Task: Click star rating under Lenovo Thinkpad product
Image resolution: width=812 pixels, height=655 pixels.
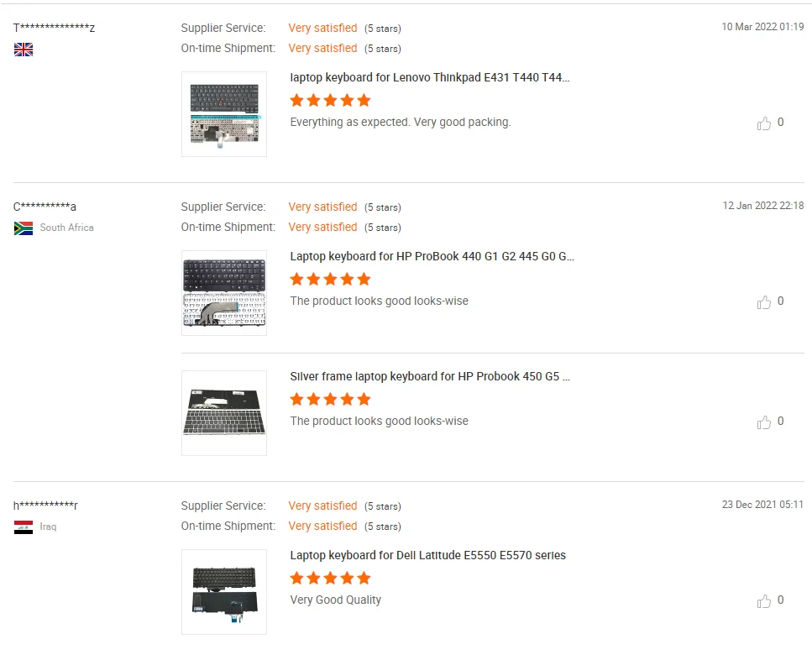Action: [330, 100]
